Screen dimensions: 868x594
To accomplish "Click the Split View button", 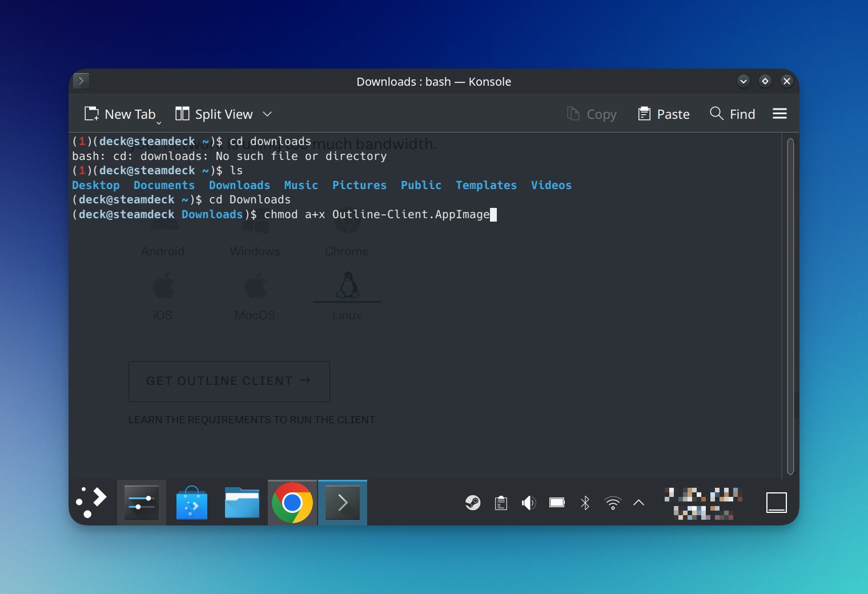I will 214,114.
